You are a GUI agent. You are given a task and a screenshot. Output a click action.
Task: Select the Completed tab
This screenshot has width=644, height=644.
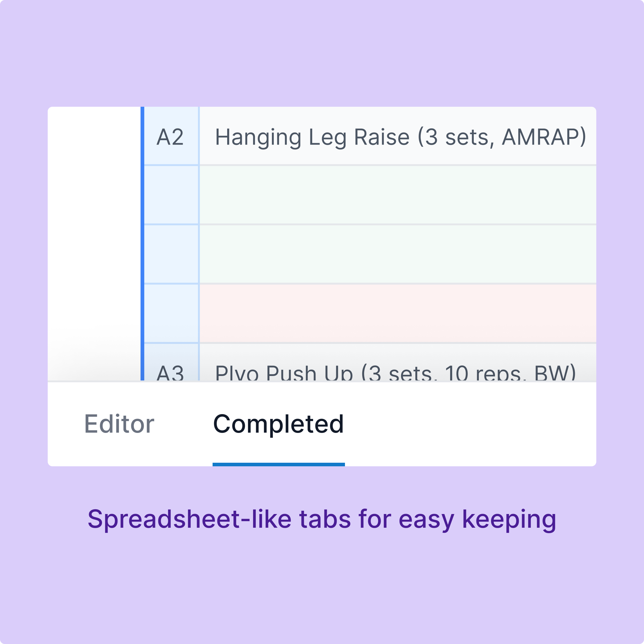pyautogui.click(x=278, y=424)
